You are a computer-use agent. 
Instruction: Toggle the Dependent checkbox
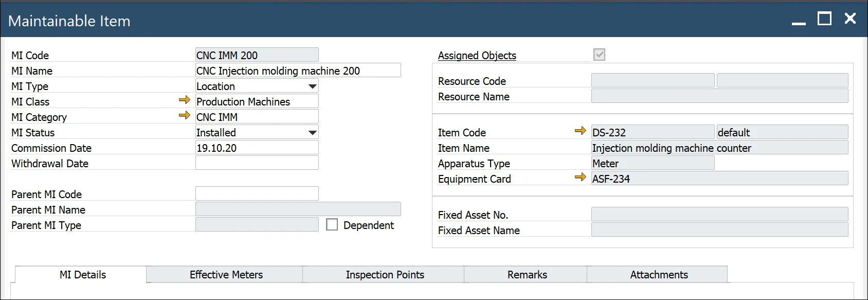click(332, 225)
